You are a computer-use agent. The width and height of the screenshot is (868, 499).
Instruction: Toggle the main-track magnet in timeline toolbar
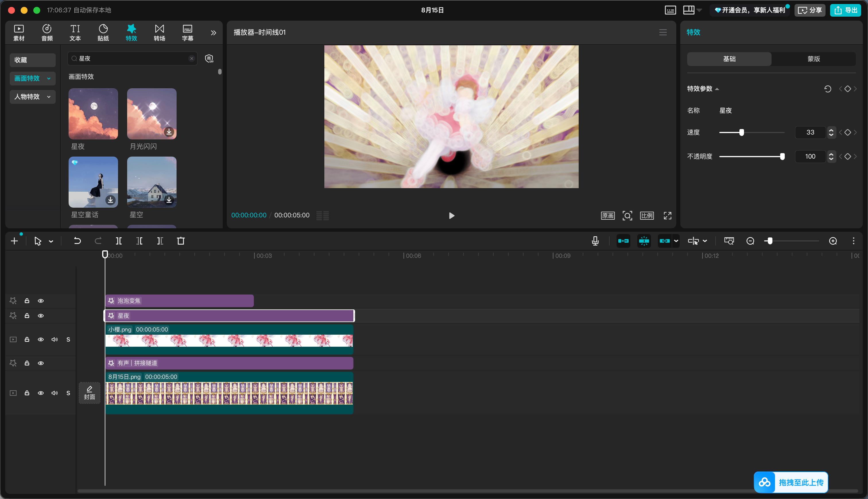click(x=623, y=241)
